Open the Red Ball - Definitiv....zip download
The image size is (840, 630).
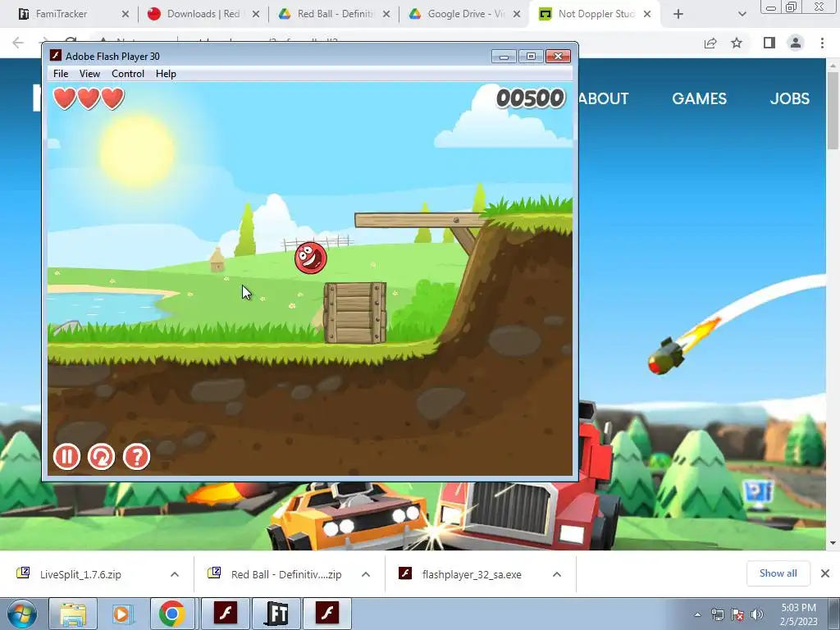pos(286,574)
